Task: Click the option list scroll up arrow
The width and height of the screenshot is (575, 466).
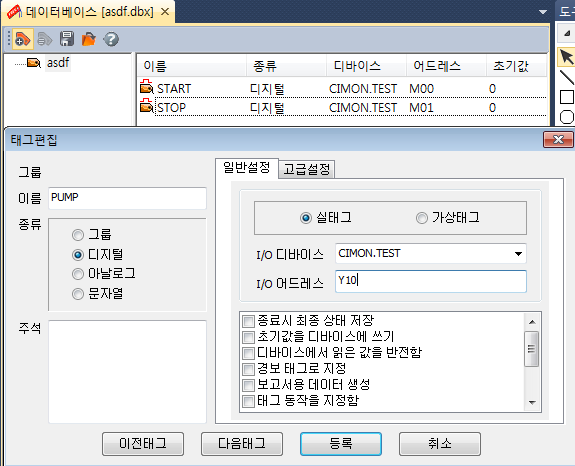Action: [x=532, y=322]
